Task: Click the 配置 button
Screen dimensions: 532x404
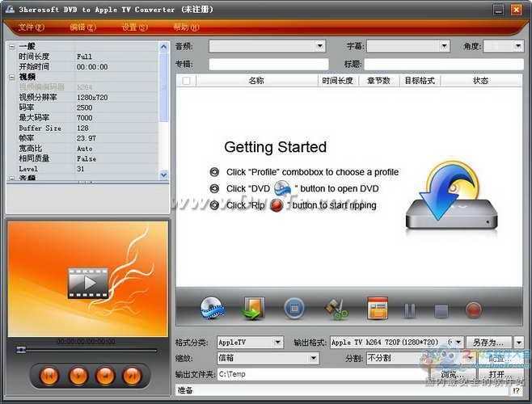Action: (x=500, y=358)
